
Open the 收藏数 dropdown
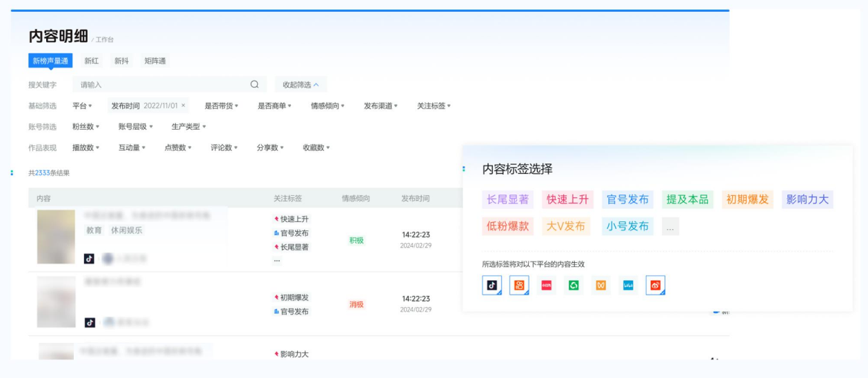[316, 148]
